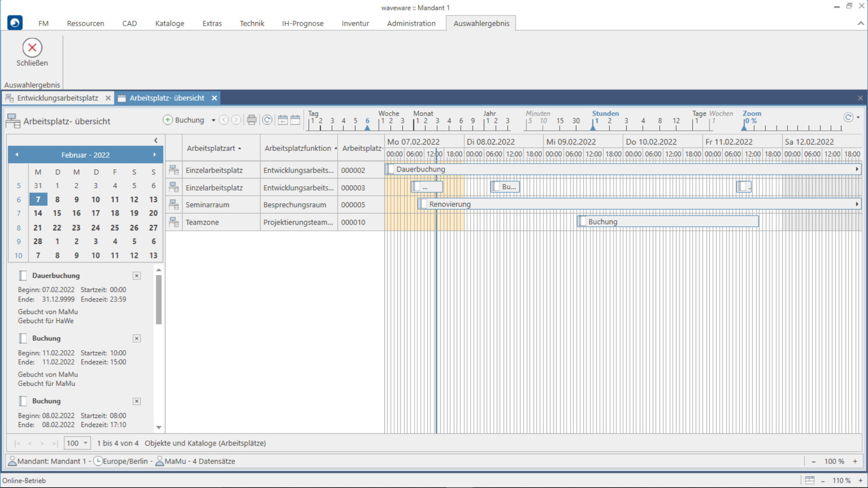Toggle the Dauerbuchung checkbox in left panel

(23, 276)
